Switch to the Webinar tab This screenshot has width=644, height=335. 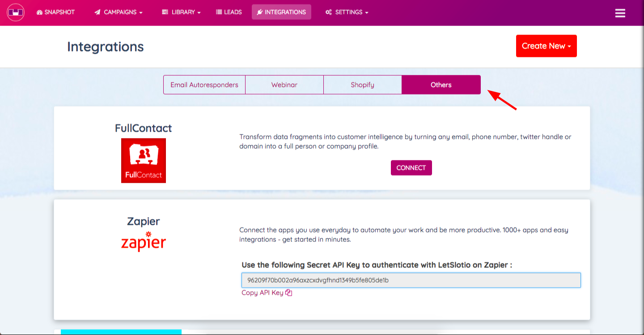284,85
